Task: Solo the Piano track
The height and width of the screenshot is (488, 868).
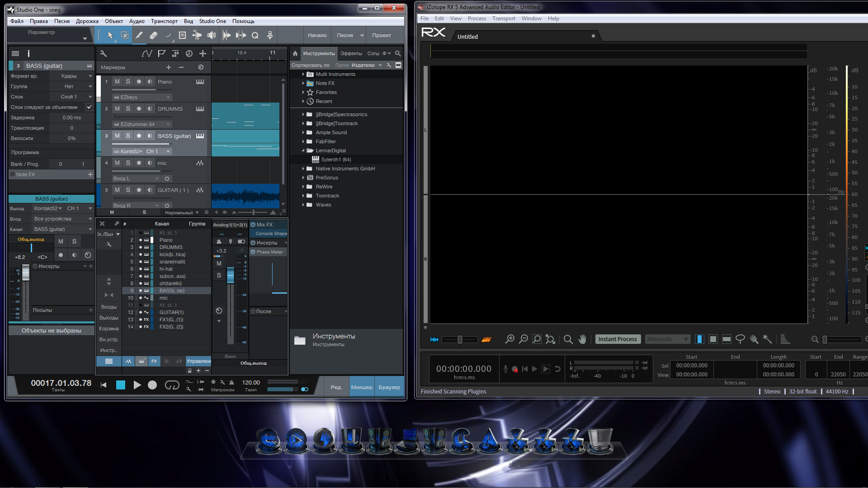Action: point(128,82)
